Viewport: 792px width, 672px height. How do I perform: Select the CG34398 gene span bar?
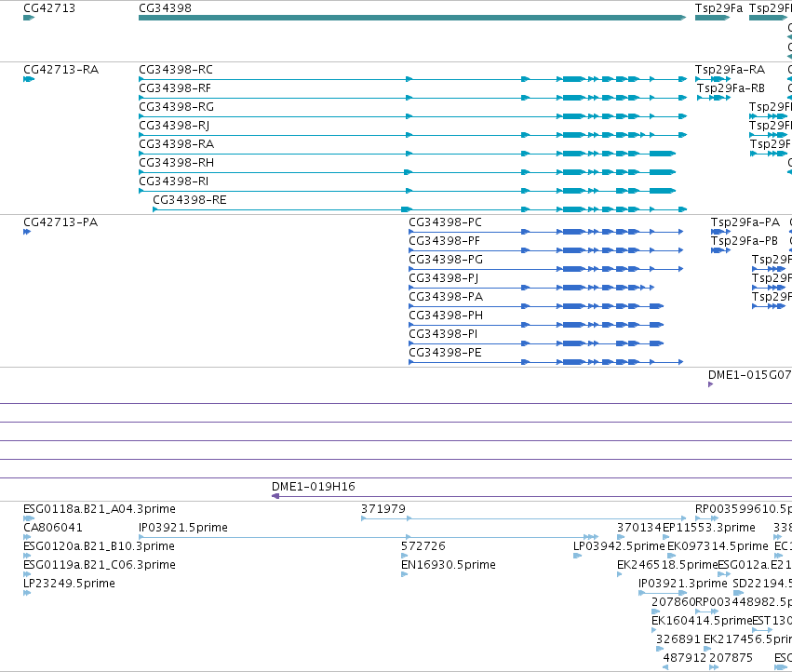point(412,18)
